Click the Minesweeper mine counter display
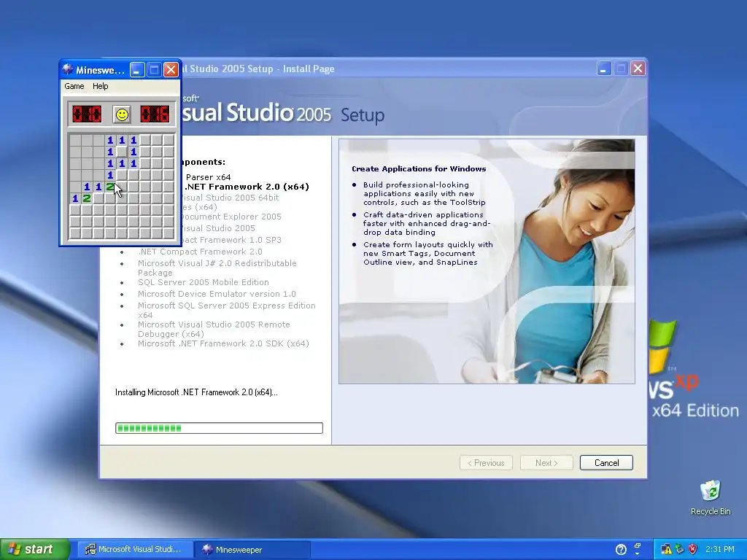This screenshot has height=560, width=747. click(x=87, y=114)
